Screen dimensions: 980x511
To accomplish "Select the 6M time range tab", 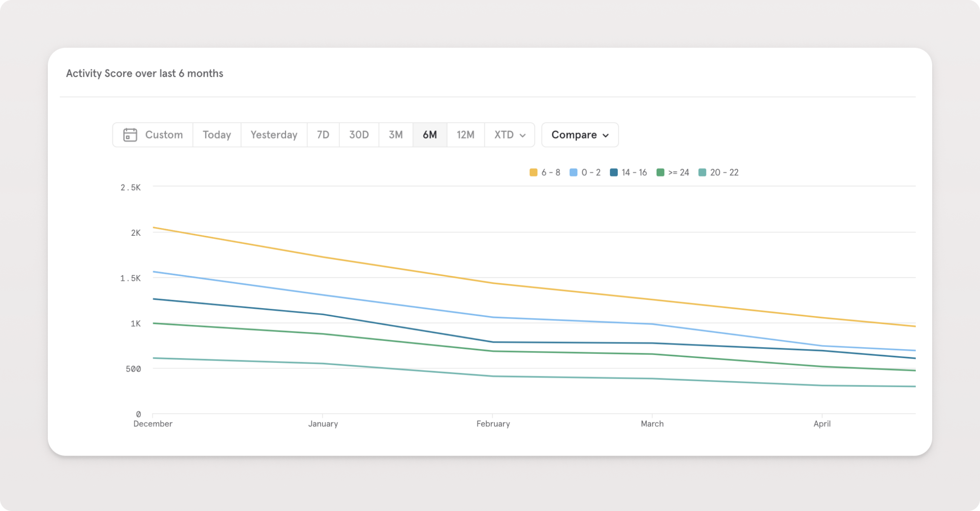I will pyautogui.click(x=430, y=135).
